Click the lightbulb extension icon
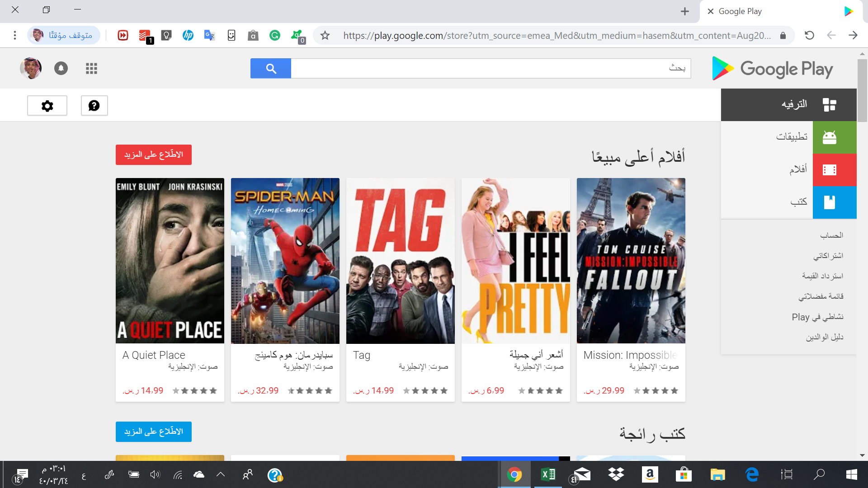The height and width of the screenshot is (488, 868). click(x=166, y=35)
